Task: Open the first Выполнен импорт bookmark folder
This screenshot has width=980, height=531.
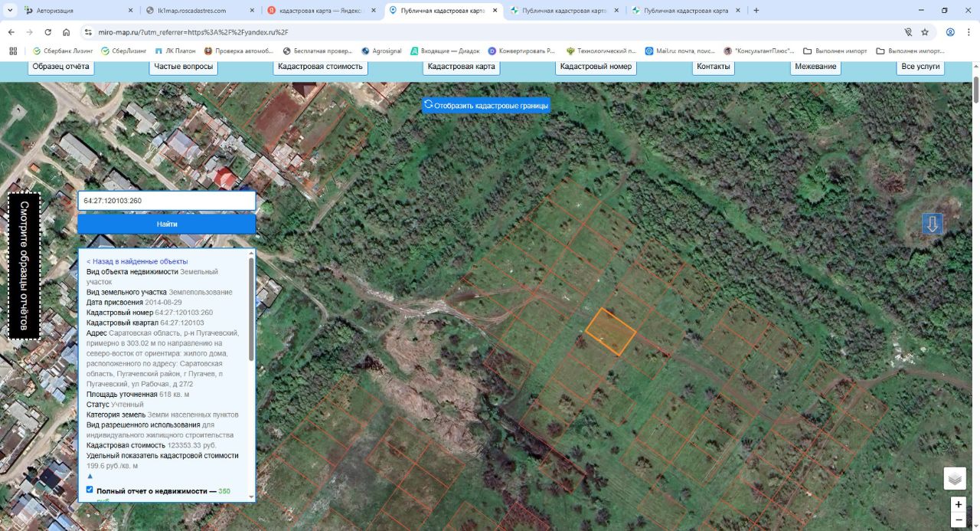Action: pyautogui.click(x=835, y=51)
